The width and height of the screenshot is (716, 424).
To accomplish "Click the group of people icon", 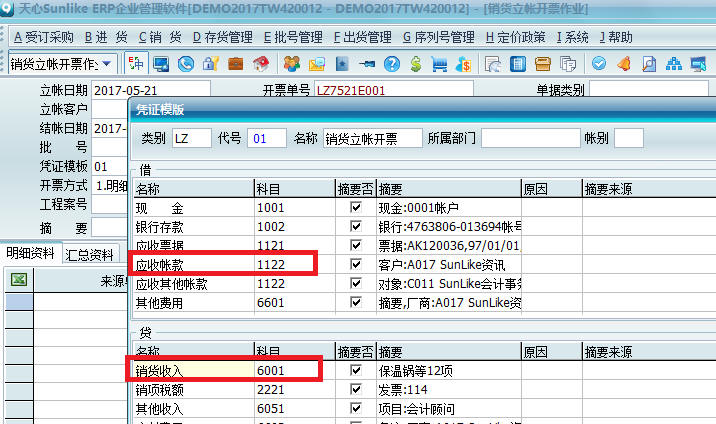I will point(292,64).
